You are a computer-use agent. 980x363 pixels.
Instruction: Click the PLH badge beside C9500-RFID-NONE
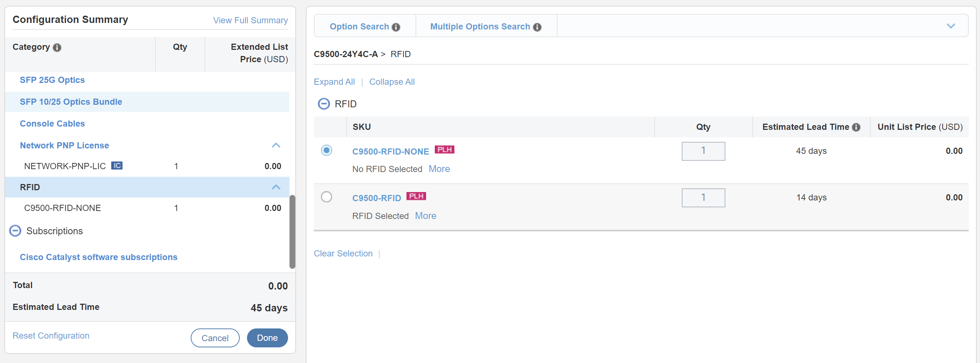[x=444, y=150]
